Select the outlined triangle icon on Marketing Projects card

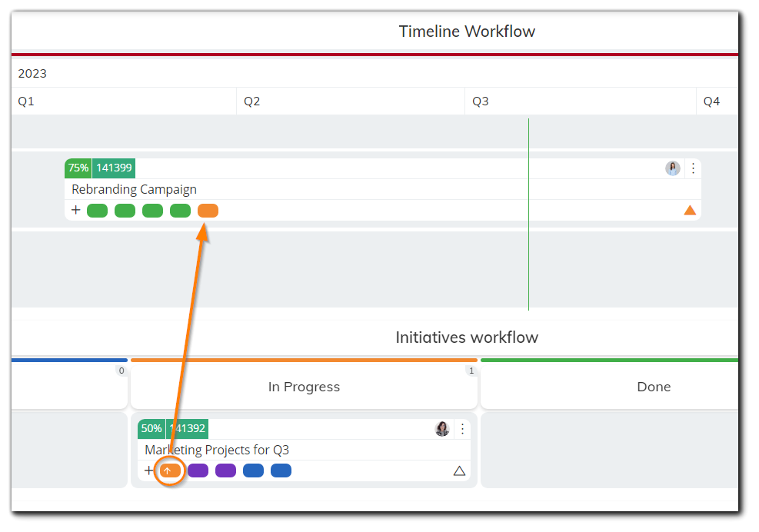pos(459,470)
